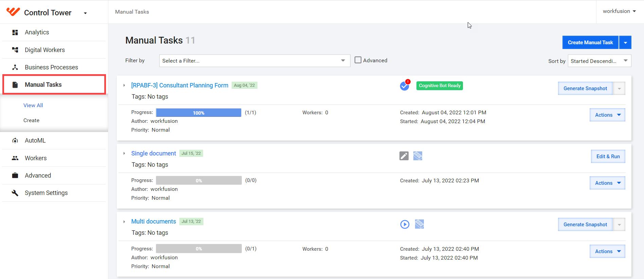Screen dimensions: 644x279
Task: Click the 100% progress bar
Action: 199,113
